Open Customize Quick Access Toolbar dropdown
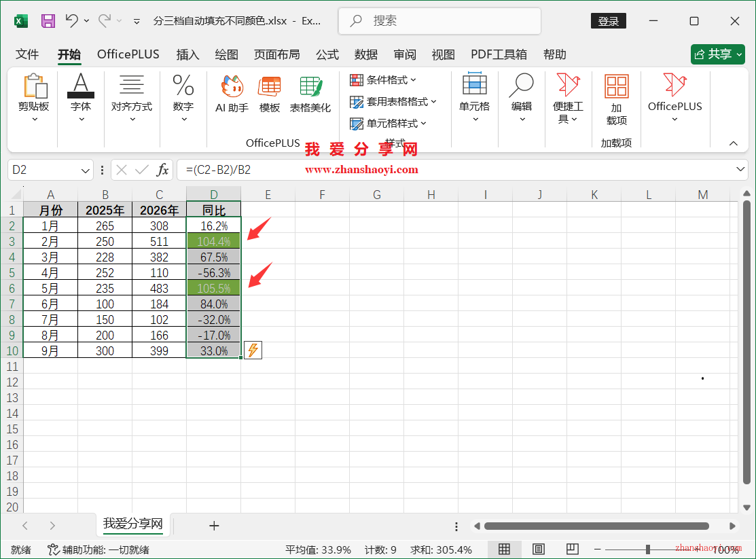The width and height of the screenshot is (756, 559). pyautogui.click(x=137, y=21)
